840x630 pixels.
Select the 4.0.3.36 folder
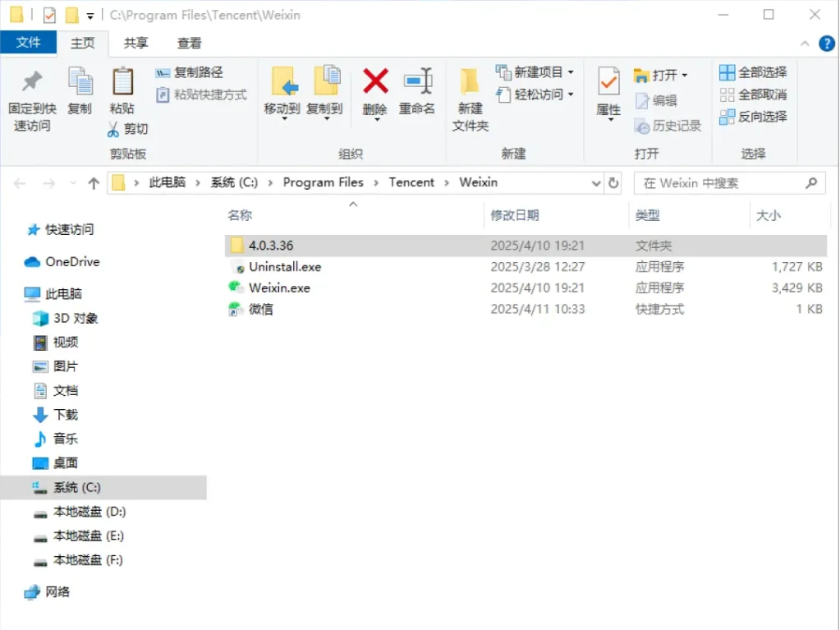coord(526,246)
